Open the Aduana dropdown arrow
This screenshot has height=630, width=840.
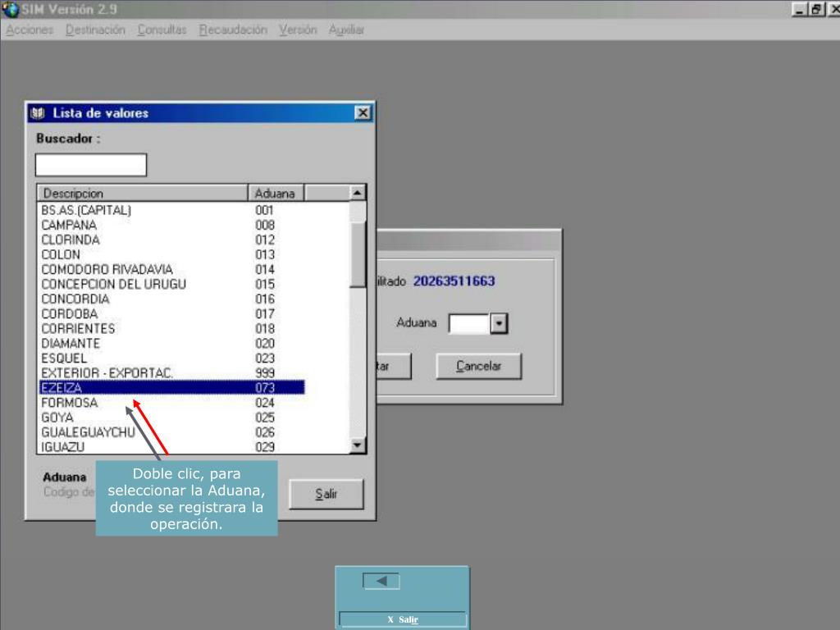click(x=499, y=323)
